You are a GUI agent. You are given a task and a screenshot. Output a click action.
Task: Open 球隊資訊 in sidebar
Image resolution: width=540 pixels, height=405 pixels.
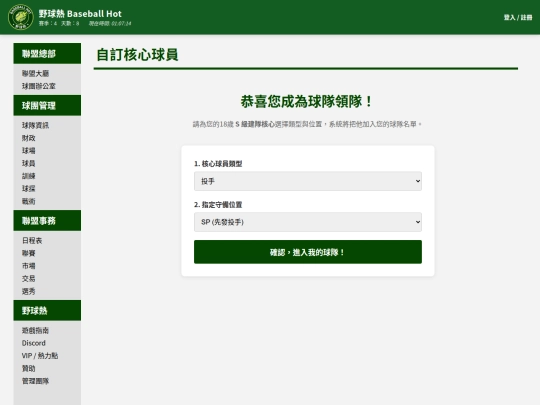coord(35,125)
